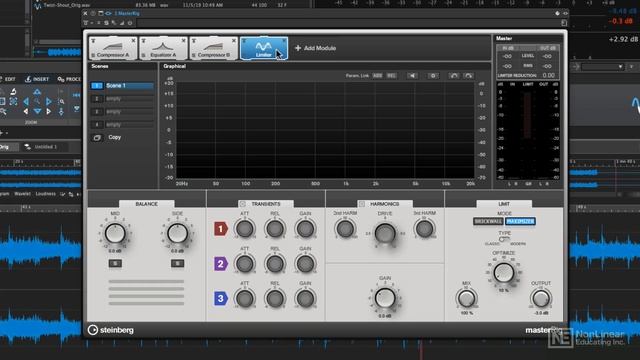This screenshot has height=360, width=640.
Task: Open the Limit section tab
Action: [x=504, y=204]
